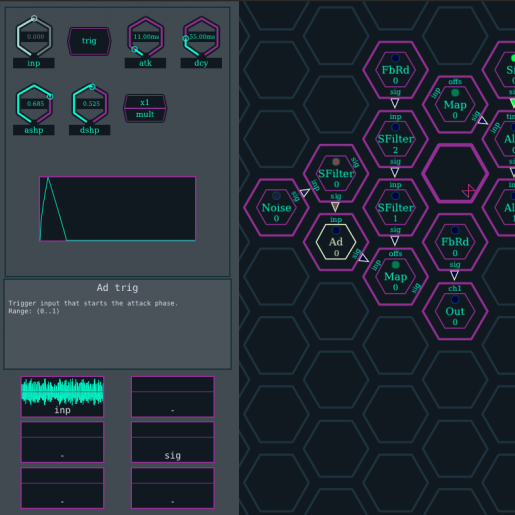Viewport: 515px width, 515px height.
Task: Click the ch1 port of the Out node
Action: (455, 289)
